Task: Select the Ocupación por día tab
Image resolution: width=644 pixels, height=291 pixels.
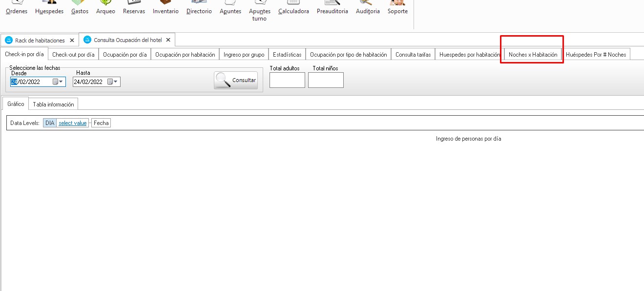Action: coord(125,55)
